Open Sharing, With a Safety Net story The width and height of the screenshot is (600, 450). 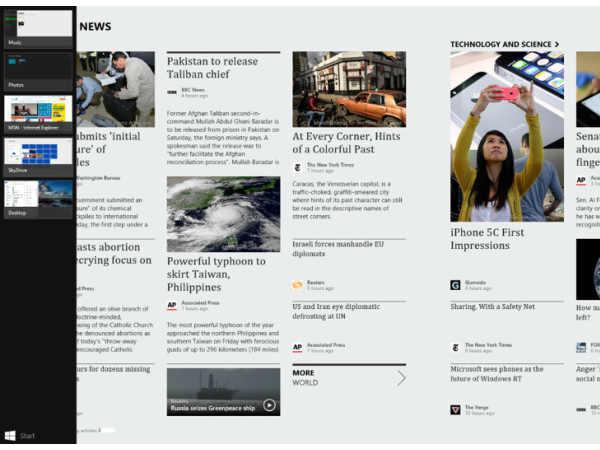(493, 307)
